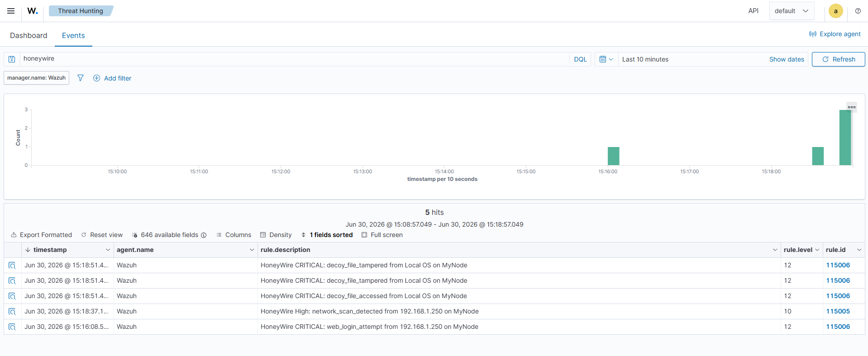The height and width of the screenshot is (356, 868).
Task: Open the 646 available fields list
Action: tap(165, 235)
